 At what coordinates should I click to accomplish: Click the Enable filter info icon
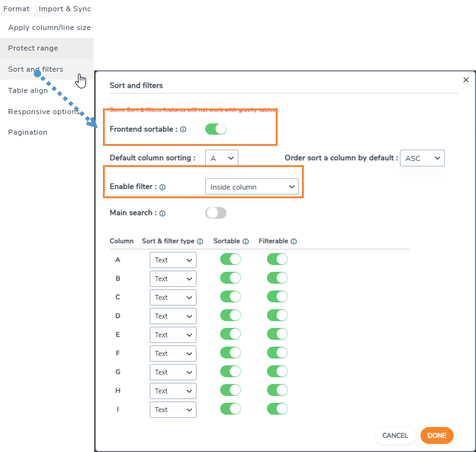coord(162,187)
